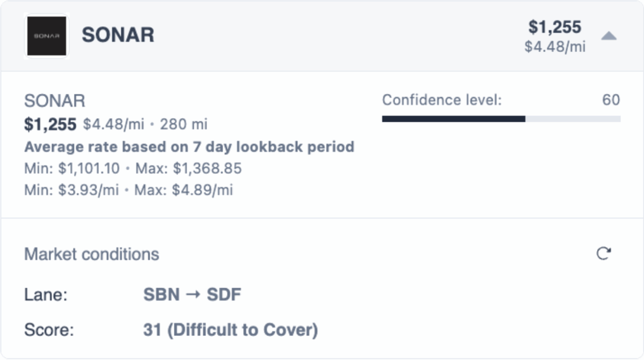Select the smaller SONAR label under the header
Screen dimensions: 644x360
[x=55, y=101]
